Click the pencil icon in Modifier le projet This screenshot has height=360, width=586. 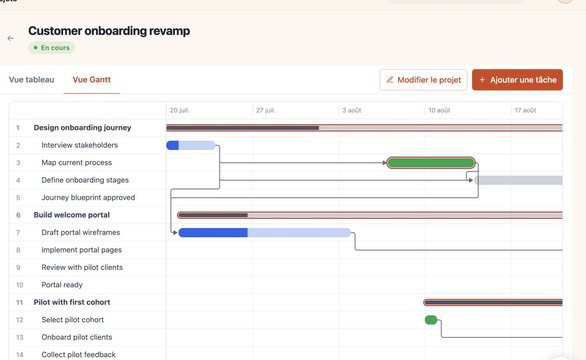click(x=390, y=80)
